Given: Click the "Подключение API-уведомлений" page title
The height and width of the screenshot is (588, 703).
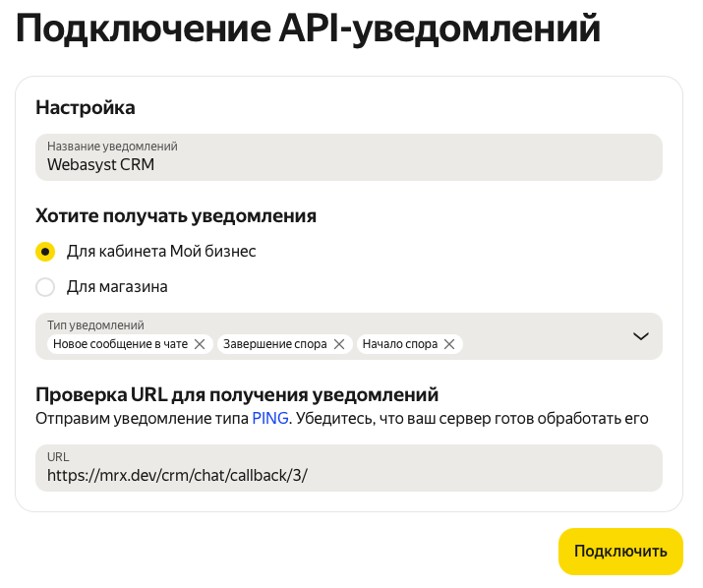Looking at the screenshot, I should (x=308, y=29).
